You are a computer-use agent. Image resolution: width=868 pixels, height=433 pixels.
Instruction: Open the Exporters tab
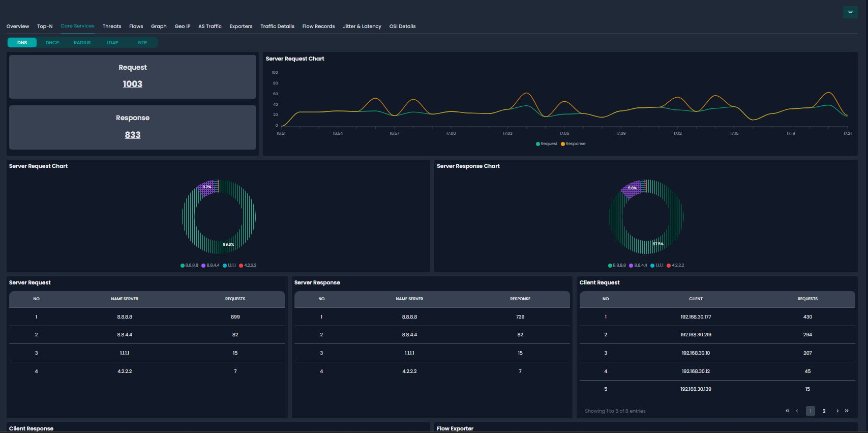pos(241,26)
